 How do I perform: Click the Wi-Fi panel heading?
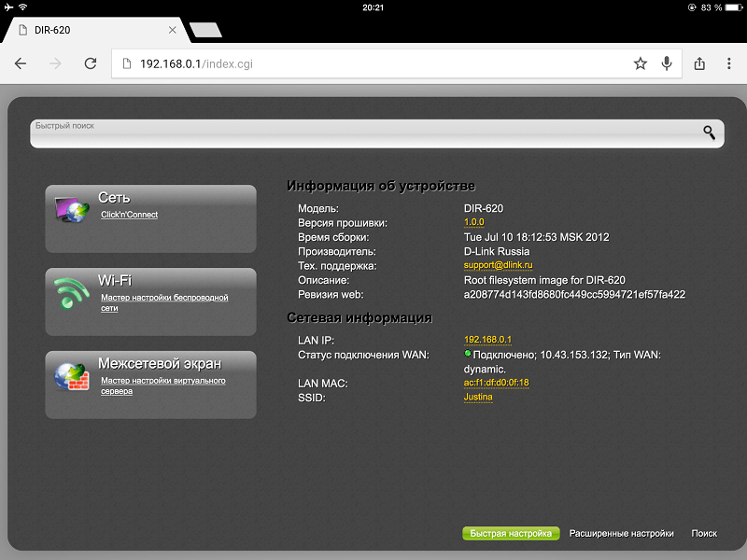115,280
